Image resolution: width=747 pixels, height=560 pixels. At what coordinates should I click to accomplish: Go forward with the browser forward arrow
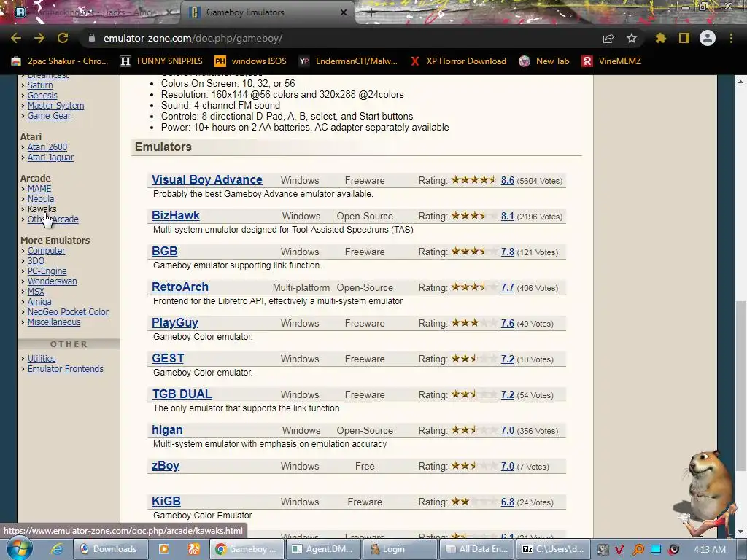(x=39, y=38)
